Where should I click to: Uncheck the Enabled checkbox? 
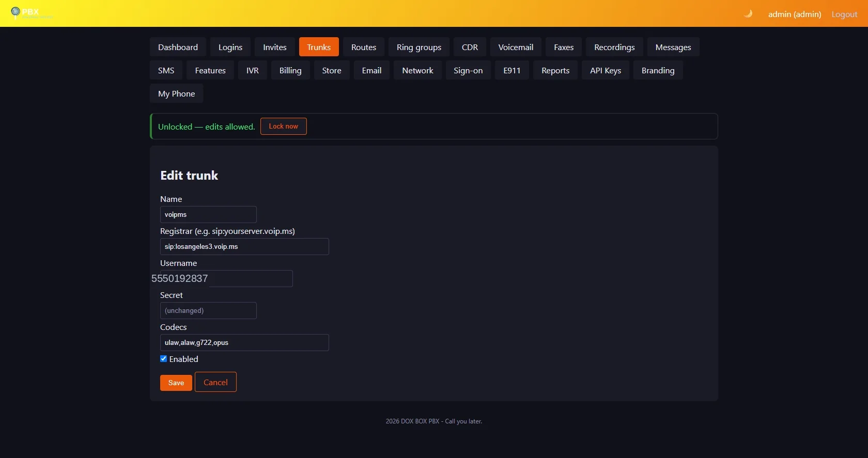(163, 359)
